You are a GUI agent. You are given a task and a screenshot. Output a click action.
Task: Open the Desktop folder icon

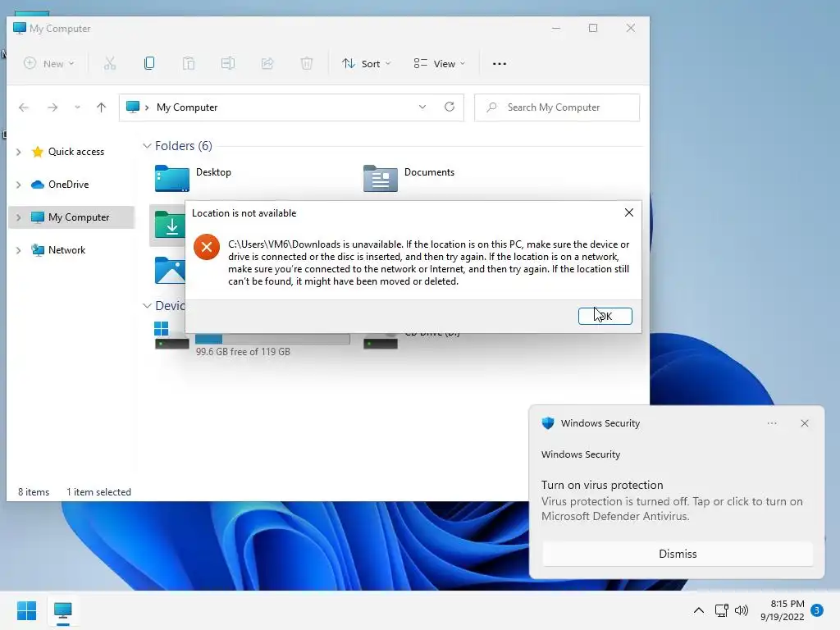click(x=172, y=178)
